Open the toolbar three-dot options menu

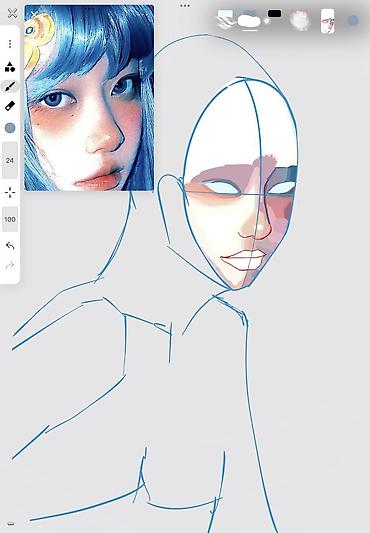tap(10, 44)
